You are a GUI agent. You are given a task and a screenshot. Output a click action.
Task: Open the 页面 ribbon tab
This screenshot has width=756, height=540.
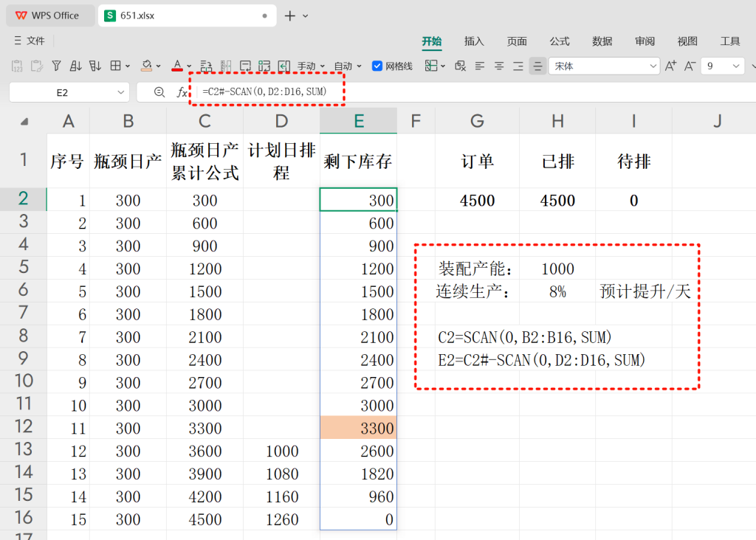(517, 41)
